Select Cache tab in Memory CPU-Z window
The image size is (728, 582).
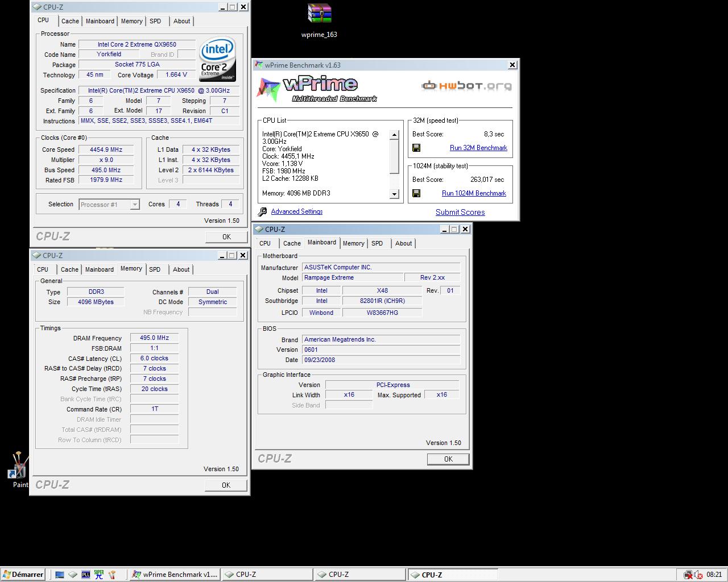tap(69, 269)
